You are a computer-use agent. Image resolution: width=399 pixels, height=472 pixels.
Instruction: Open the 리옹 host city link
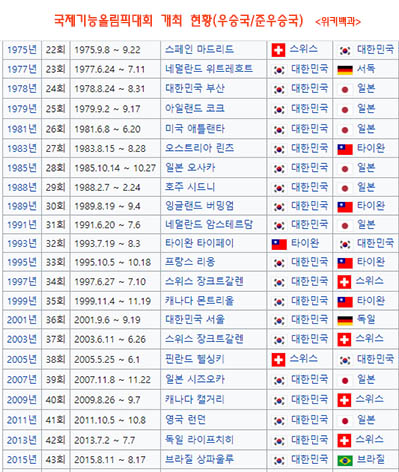(206, 262)
